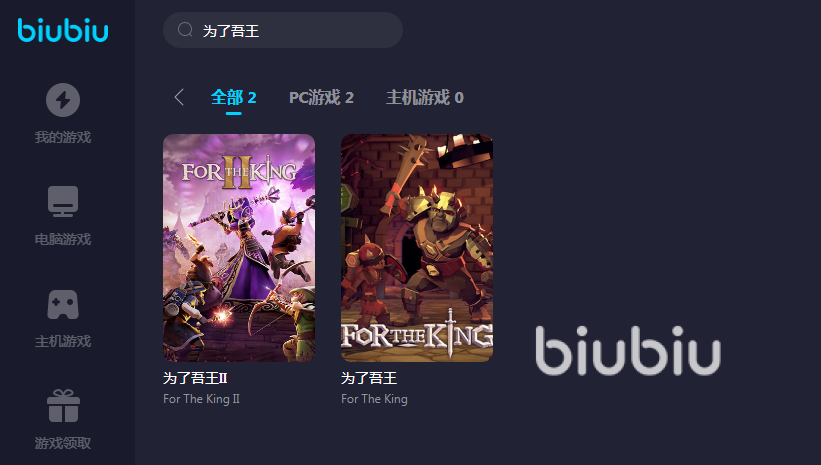Open My Games lightning bolt icon

tap(63, 99)
